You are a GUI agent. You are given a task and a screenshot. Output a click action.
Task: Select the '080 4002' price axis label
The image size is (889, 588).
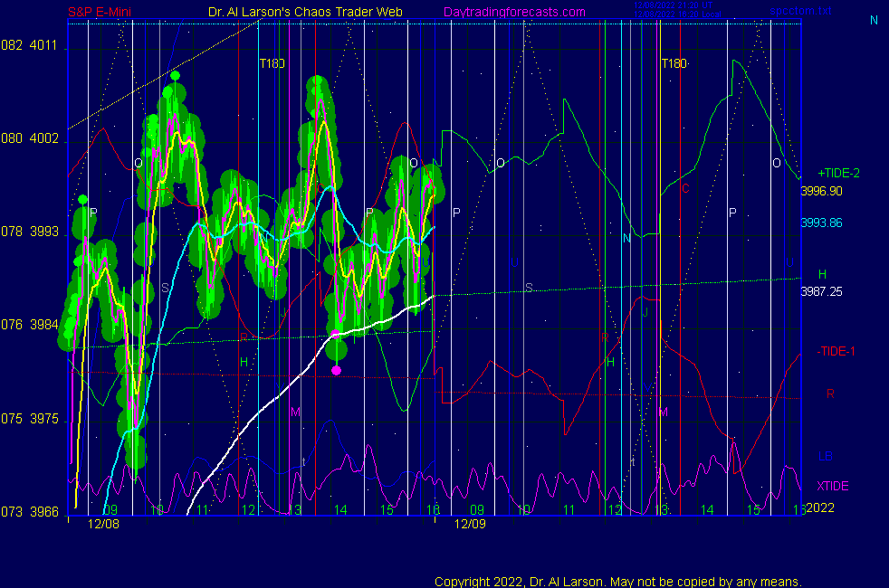30,138
